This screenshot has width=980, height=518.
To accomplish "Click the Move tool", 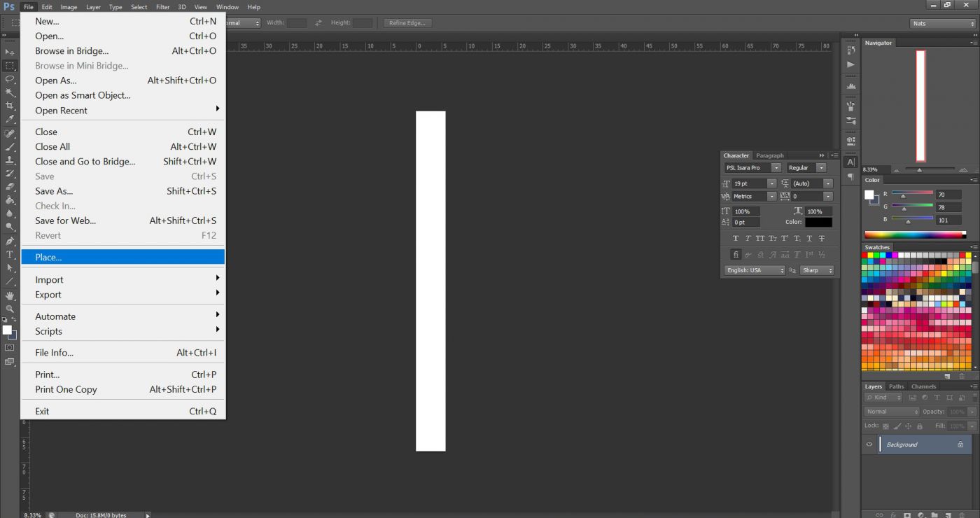I will [10, 52].
